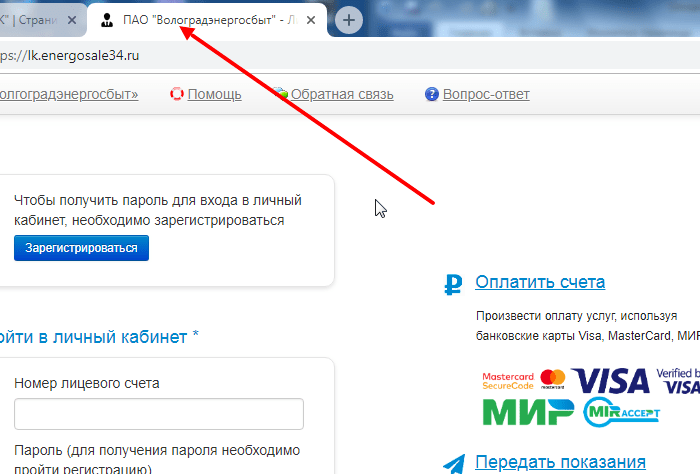The image size is (700, 474).
Task: Click the Зарегистрироваться button
Action: click(x=81, y=248)
